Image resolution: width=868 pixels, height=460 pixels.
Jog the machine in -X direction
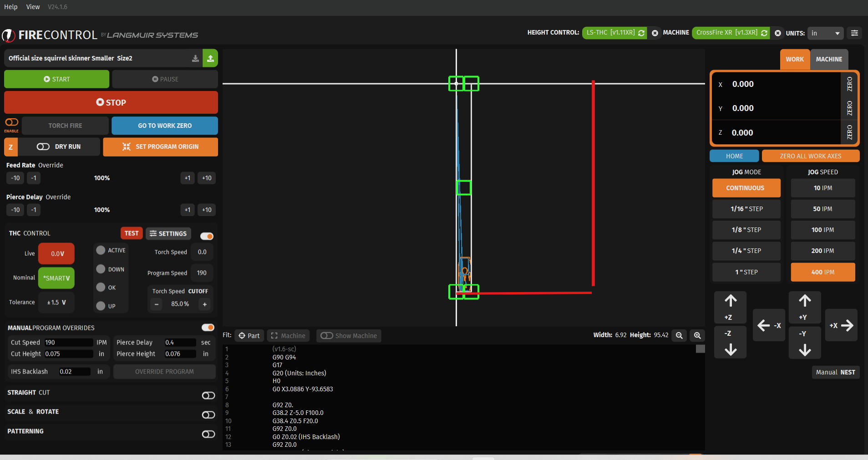pyautogui.click(x=769, y=325)
